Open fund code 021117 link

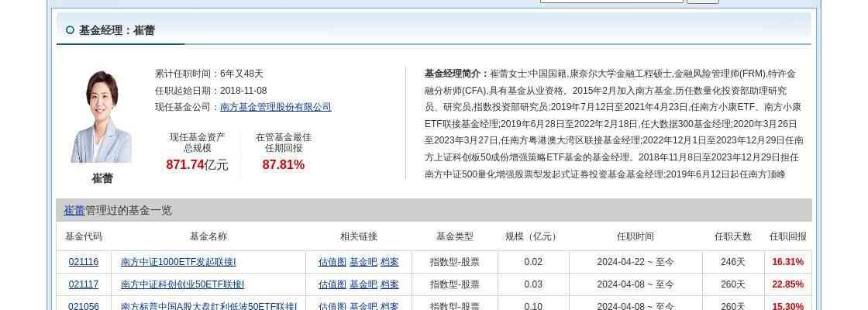coord(84,284)
